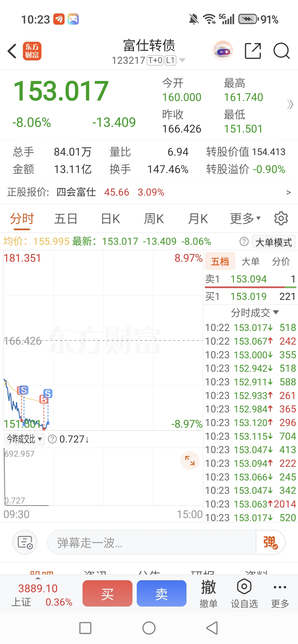Tap the back arrow icon
This screenshot has width=298, height=644.
pyautogui.click(x=12, y=51)
